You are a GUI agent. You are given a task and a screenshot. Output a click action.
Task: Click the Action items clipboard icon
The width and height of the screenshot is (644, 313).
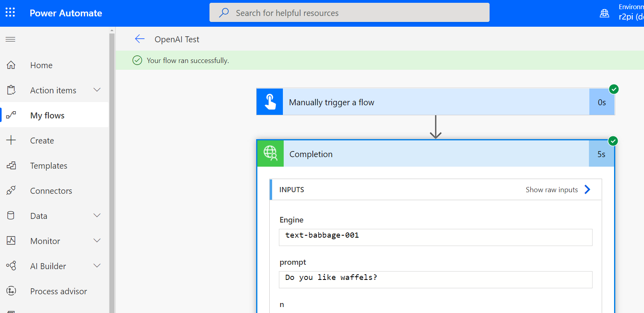pos(11,90)
